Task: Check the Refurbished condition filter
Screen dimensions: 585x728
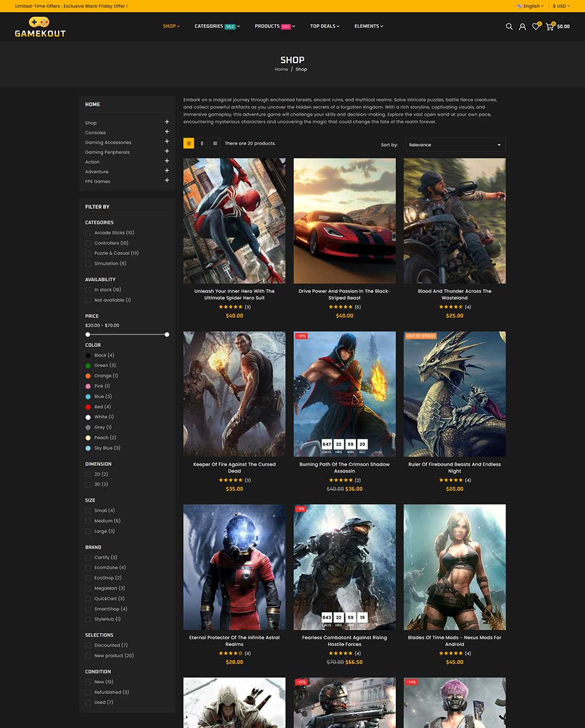Action: pos(88,692)
